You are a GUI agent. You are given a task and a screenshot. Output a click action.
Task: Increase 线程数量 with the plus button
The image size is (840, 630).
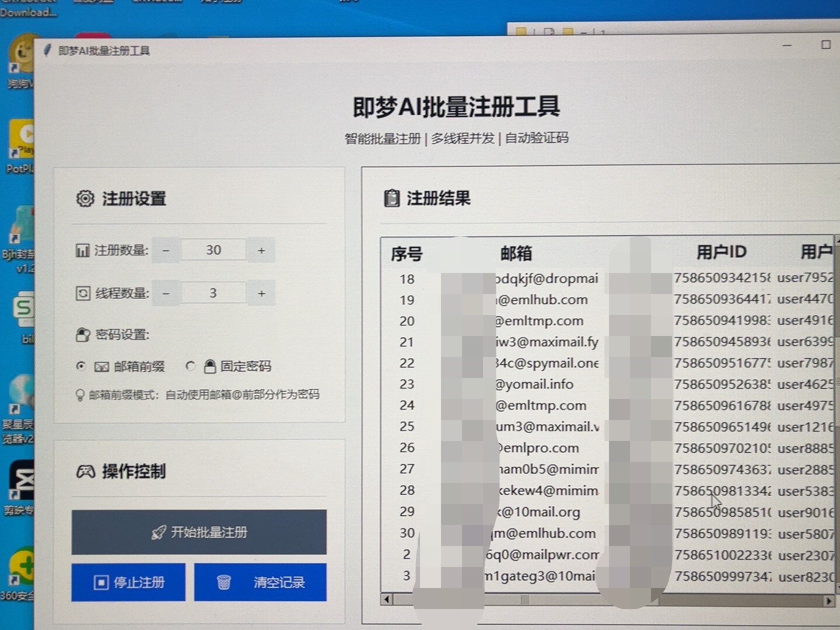coord(261,293)
